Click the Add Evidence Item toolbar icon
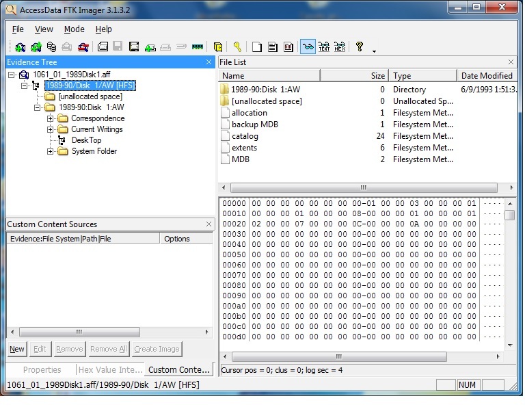The image size is (525, 420). (20, 47)
